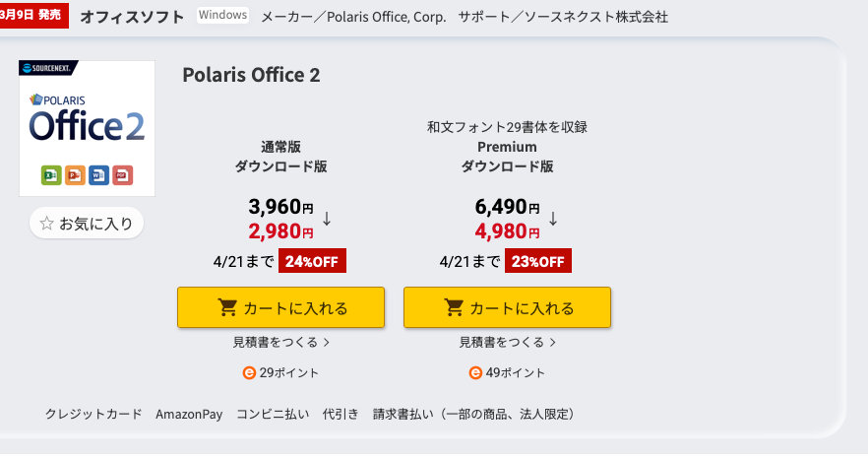Click the cart icon for the 通常版 download
The image size is (868, 459).
point(228,308)
